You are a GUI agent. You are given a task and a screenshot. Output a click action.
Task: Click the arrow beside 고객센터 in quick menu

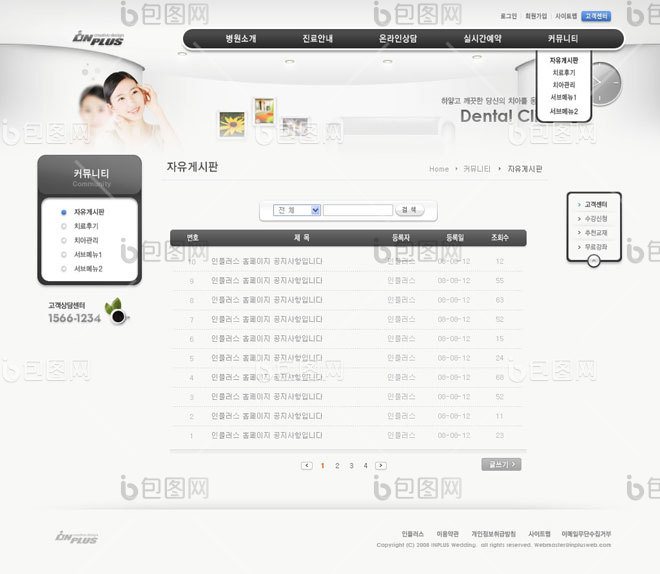click(x=579, y=204)
